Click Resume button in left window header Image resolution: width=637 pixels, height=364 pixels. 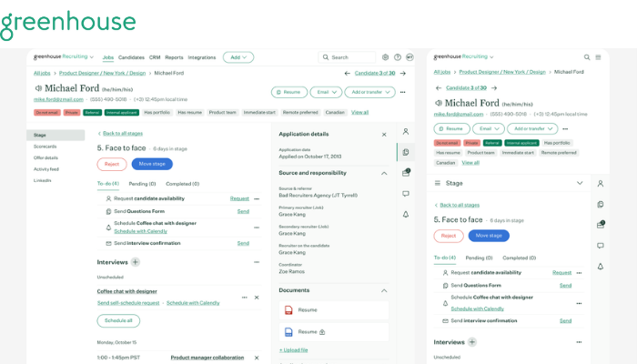pyautogui.click(x=288, y=92)
